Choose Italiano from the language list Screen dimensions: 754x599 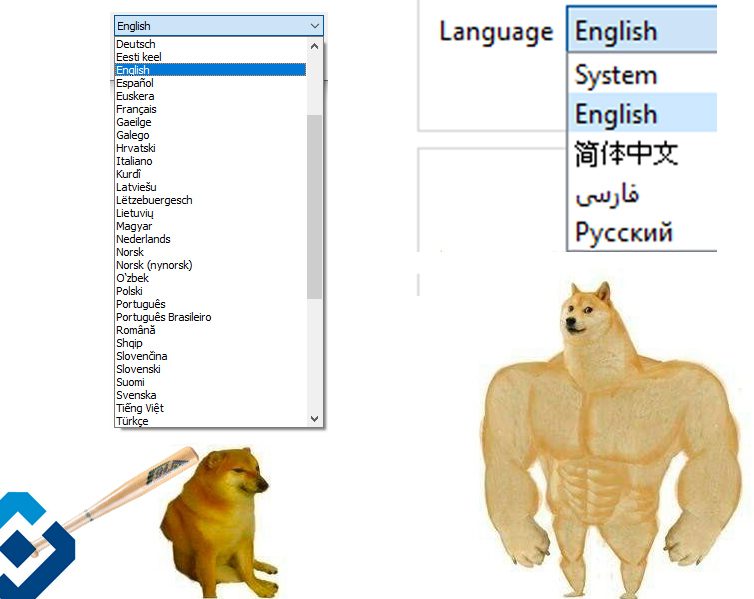pyautogui.click(x=211, y=161)
